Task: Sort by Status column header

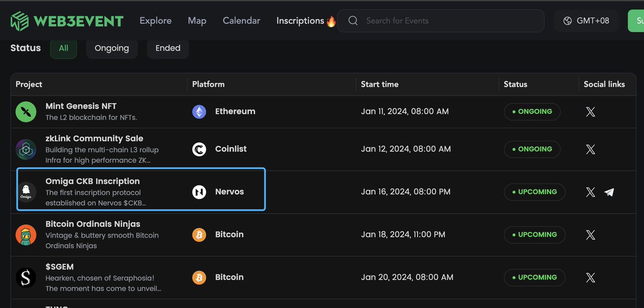Action: click(515, 84)
